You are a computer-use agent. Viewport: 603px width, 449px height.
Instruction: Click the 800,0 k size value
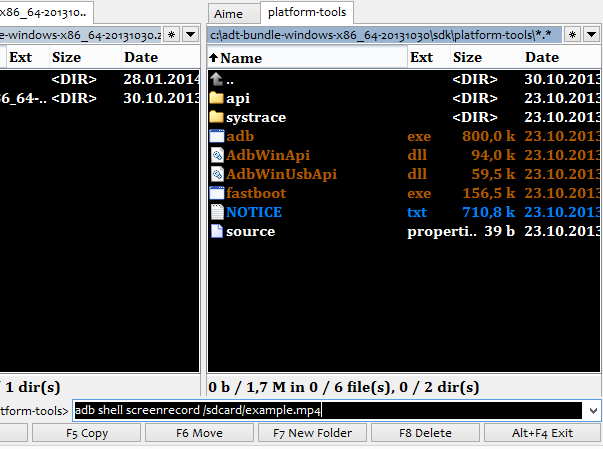tap(488, 136)
